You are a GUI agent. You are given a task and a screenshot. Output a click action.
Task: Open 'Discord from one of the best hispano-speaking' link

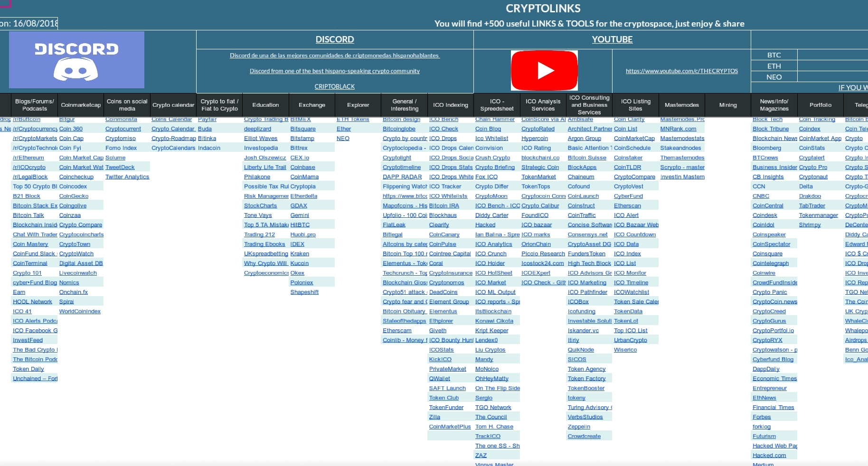pos(335,71)
